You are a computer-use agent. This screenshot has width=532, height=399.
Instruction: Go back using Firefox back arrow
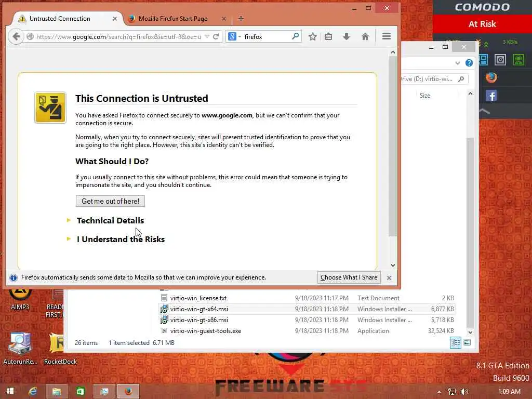tap(16, 36)
